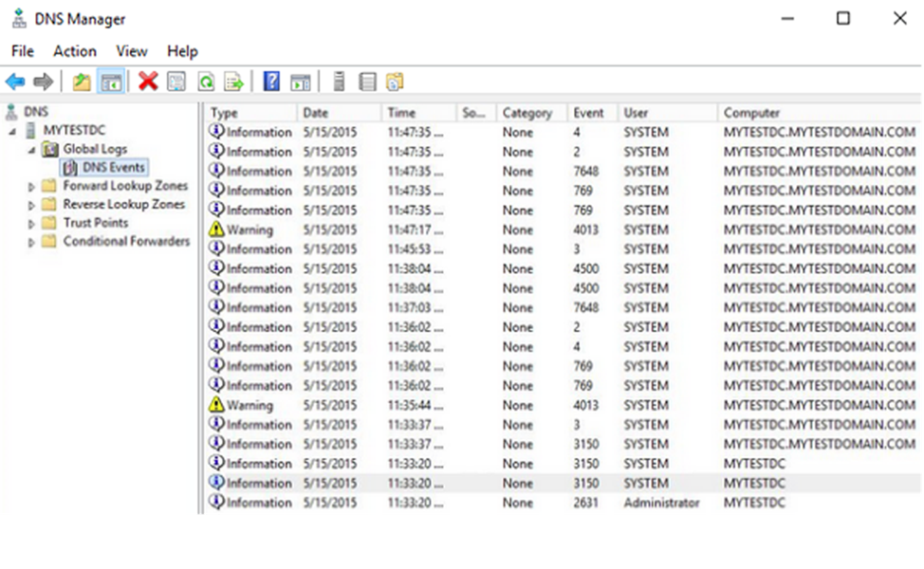Click the DNS Manager title bar icon
Image resolution: width=924 pixels, height=569 pixels.
pos(19,18)
